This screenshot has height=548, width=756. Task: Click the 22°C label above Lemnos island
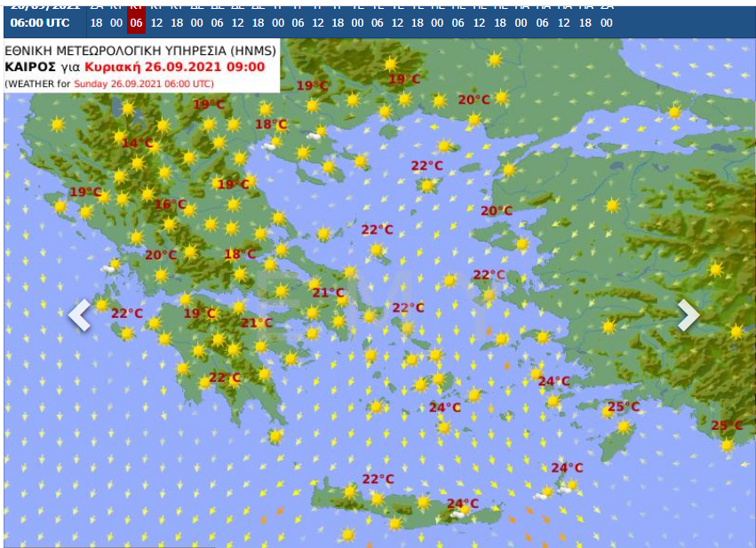[426, 166]
